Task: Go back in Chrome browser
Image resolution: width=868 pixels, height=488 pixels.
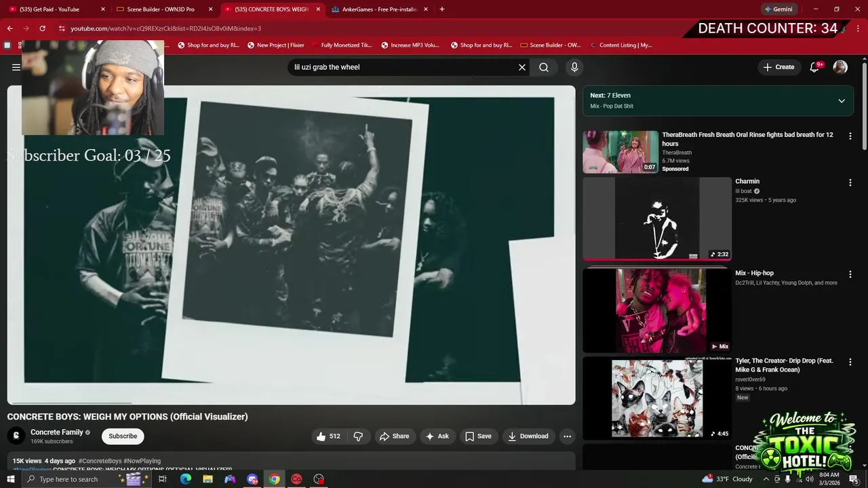Action: (9, 28)
